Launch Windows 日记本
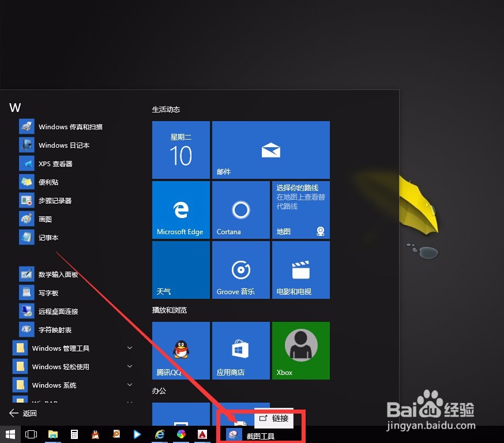Image resolution: width=504 pixels, height=443 pixels. coord(55,145)
